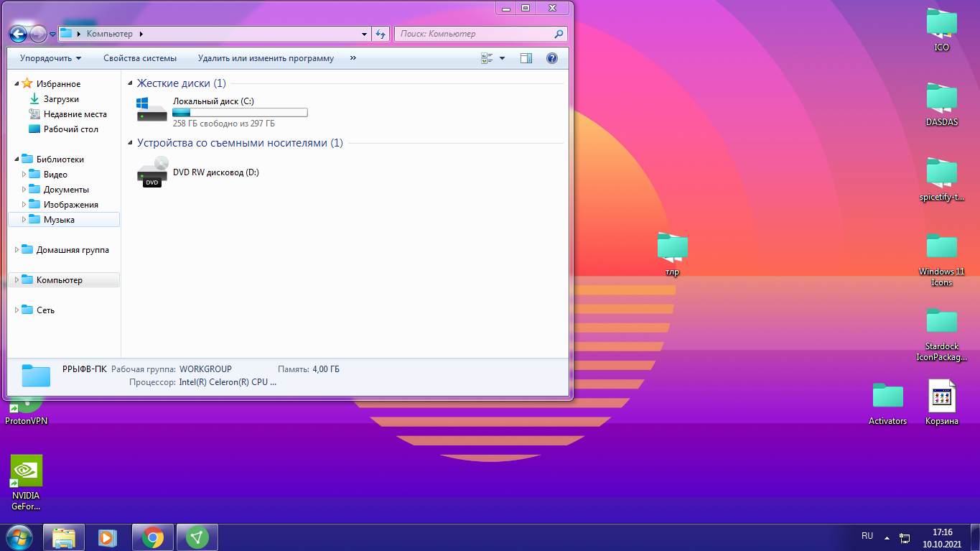Screen dimensions: 980x551
Task: Open recent pages dropdown next to navigation arrows
Action: [52, 34]
